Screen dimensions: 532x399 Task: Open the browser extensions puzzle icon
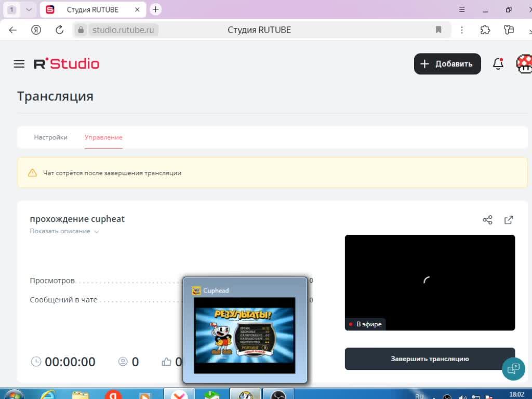(x=485, y=30)
